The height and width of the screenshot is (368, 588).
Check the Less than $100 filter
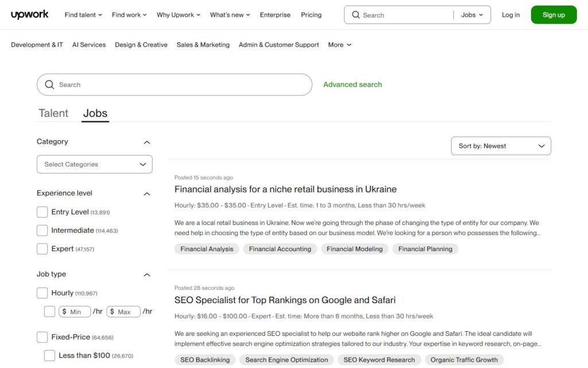point(49,355)
